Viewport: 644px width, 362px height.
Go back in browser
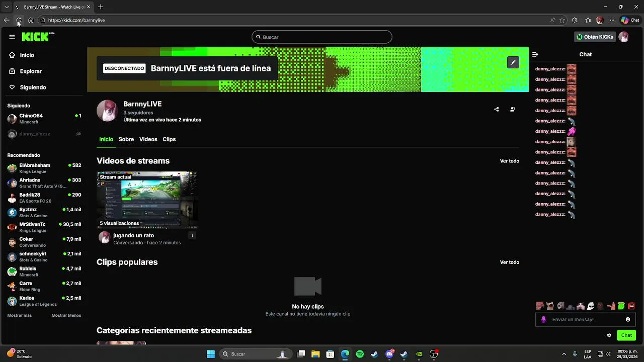pyautogui.click(x=7, y=20)
